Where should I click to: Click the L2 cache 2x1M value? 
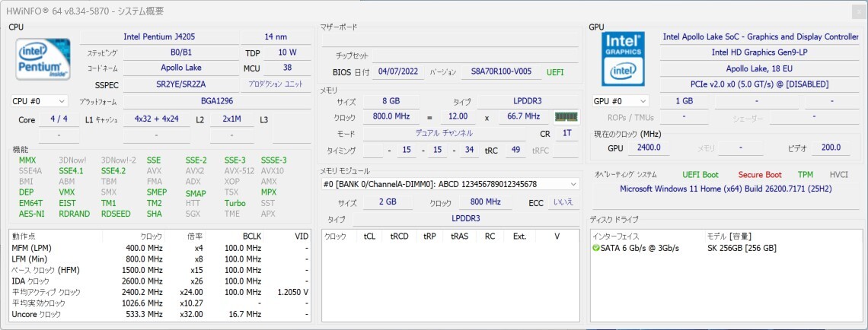pos(232,119)
